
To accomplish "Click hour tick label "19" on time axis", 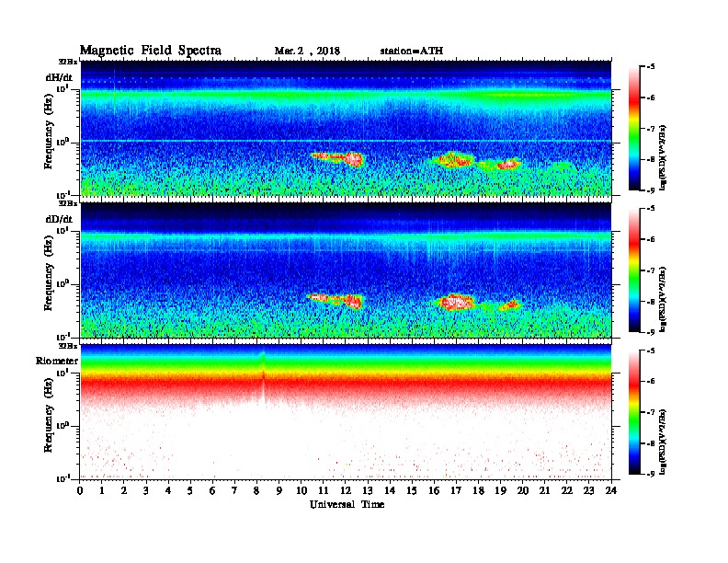I will [500, 491].
